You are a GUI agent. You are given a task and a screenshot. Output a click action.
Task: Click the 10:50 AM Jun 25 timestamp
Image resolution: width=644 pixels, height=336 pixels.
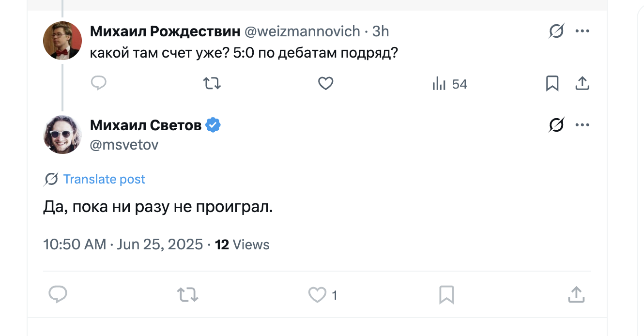click(x=123, y=244)
